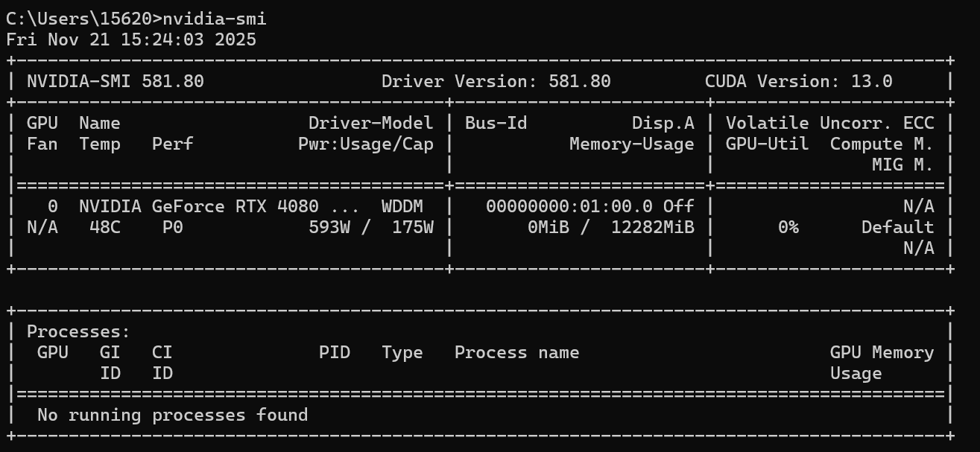The width and height of the screenshot is (980, 452).
Task: Click the 'NVIDIA-SMI 581.80' header text
Action: click(116, 81)
